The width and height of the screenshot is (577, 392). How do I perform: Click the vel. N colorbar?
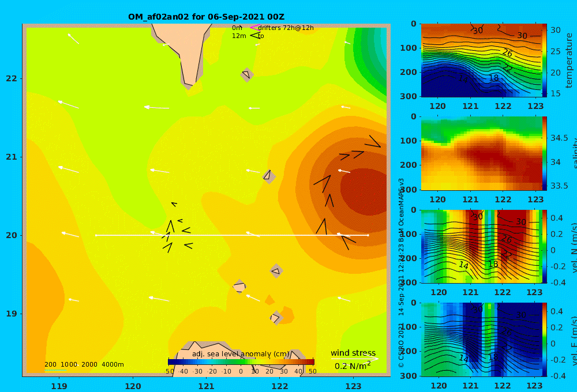[545, 246]
